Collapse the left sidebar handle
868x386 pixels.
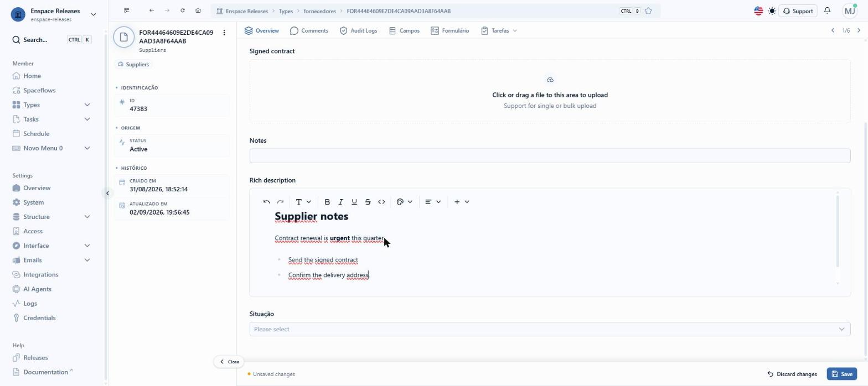point(107,193)
